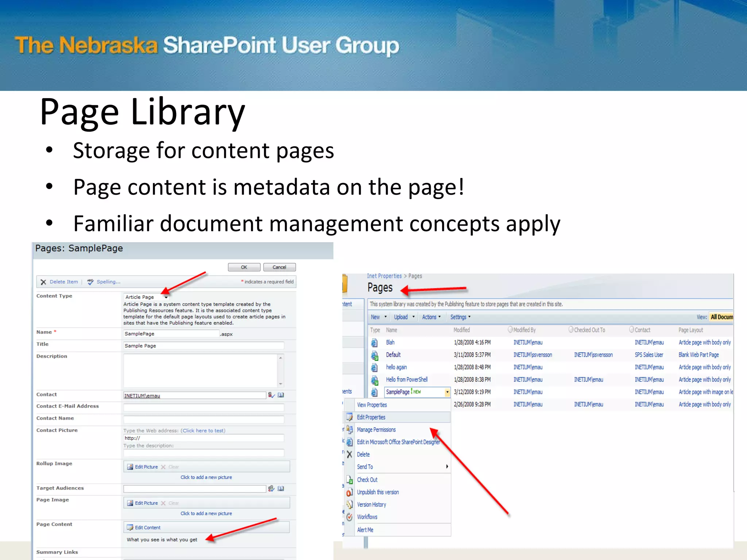The height and width of the screenshot is (560, 747).
Task: Choose Check Out from the menu
Action: pos(367,480)
